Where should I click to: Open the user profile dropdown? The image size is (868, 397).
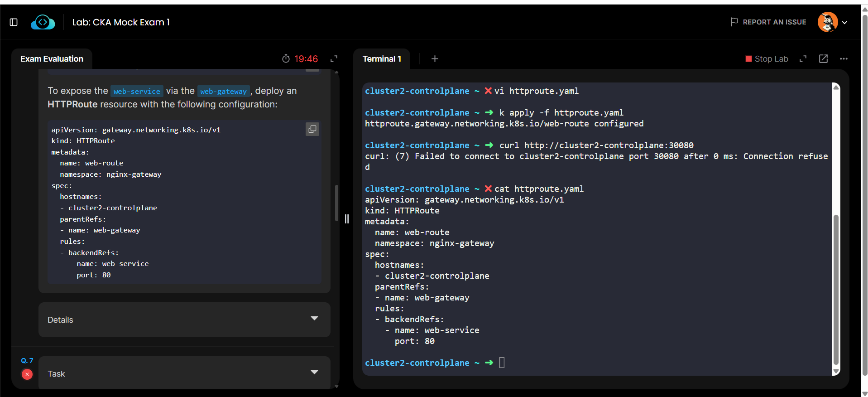click(x=844, y=22)
